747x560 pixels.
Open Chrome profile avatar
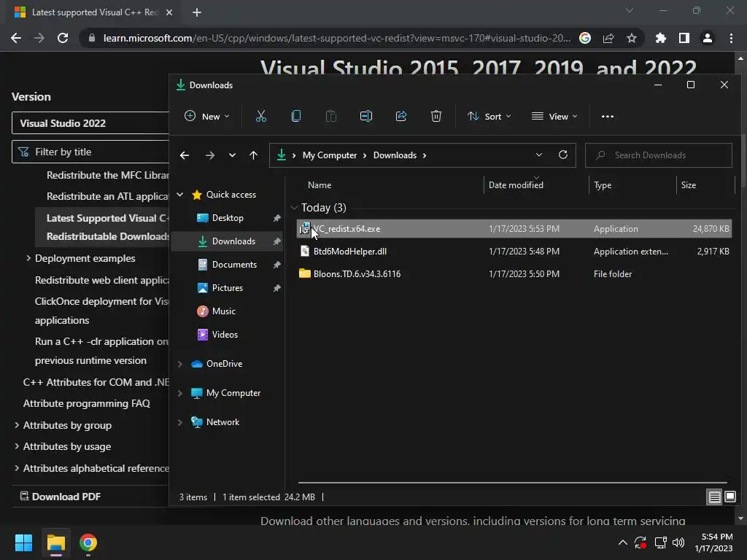click(x=708, y=38)
